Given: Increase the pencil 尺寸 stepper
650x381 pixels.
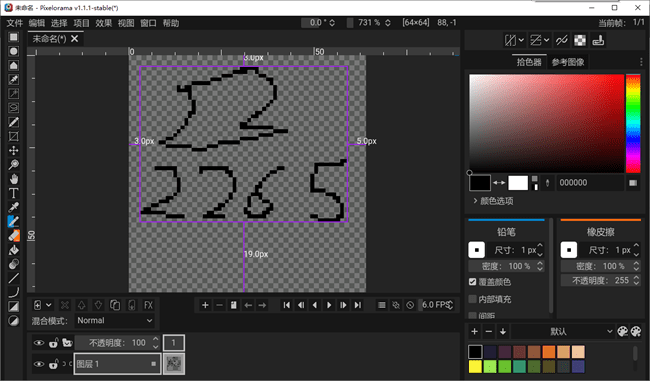Looking at the screenshot, I should [x=540, y=246].
